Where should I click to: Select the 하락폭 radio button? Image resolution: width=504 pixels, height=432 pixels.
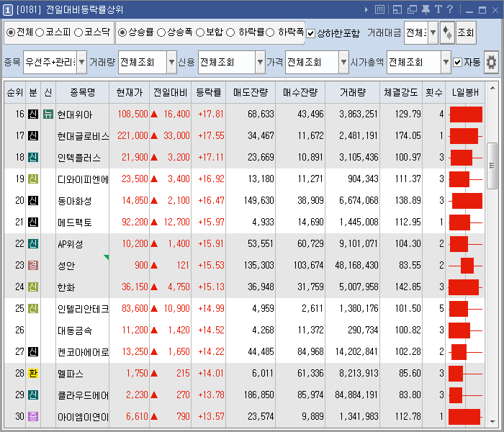tap(270, 32)
